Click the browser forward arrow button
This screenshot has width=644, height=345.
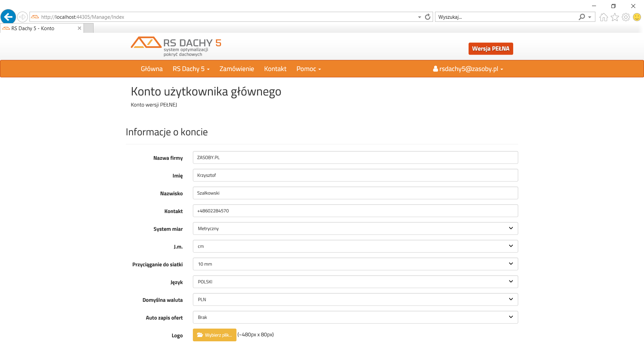point(22,17)
